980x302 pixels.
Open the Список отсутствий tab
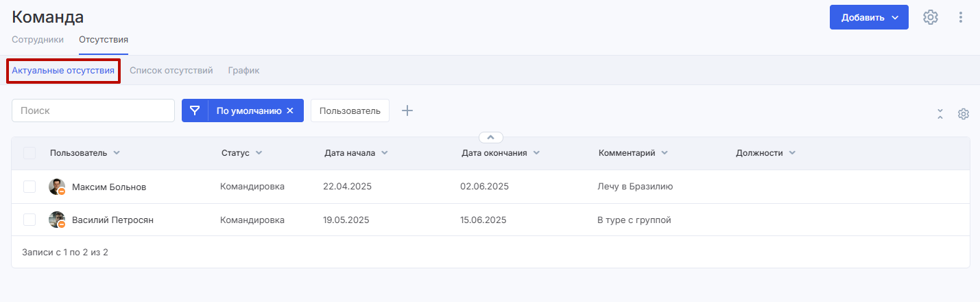pos(171,70)
